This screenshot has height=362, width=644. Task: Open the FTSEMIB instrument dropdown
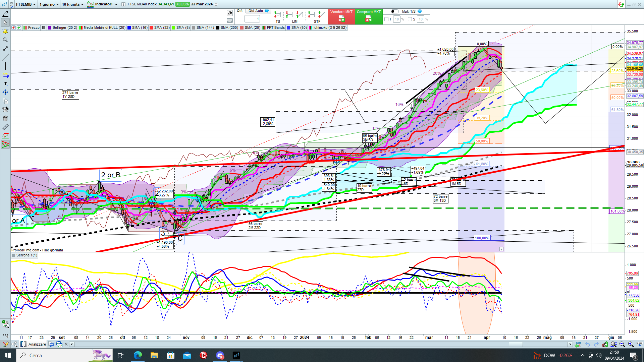coord(26,4)
